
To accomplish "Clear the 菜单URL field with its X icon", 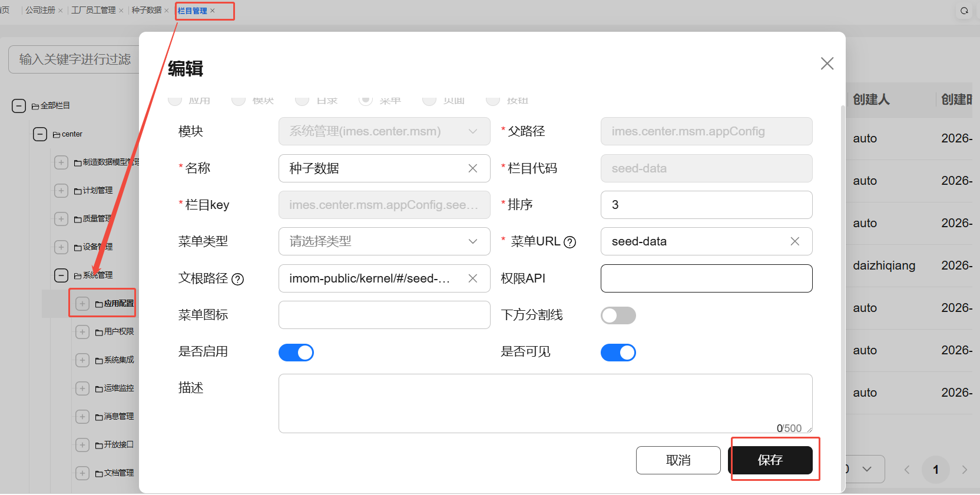I will [x=794, y=241].
